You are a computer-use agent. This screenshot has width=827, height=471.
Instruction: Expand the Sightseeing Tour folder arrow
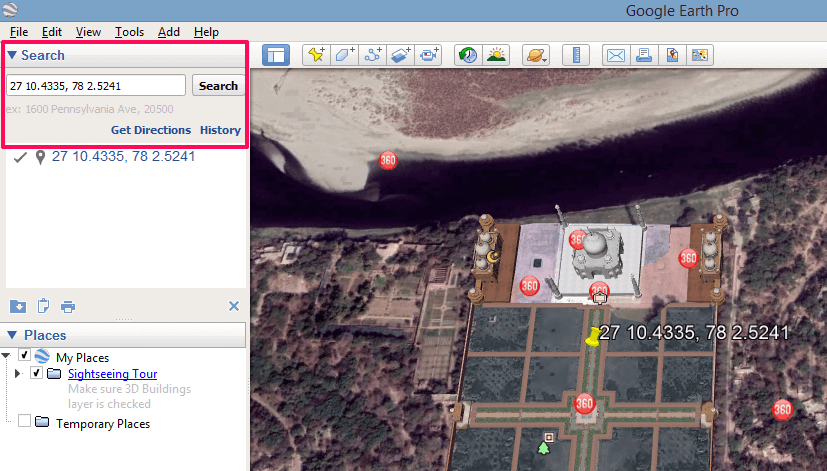[17, 373]
